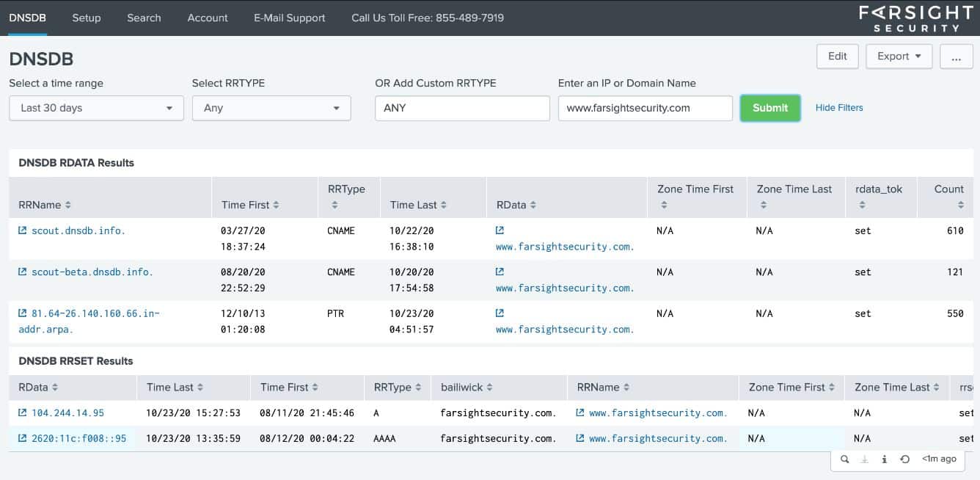Open the Export dropdown button
The image size is (980, 480).
pos(899,57)
